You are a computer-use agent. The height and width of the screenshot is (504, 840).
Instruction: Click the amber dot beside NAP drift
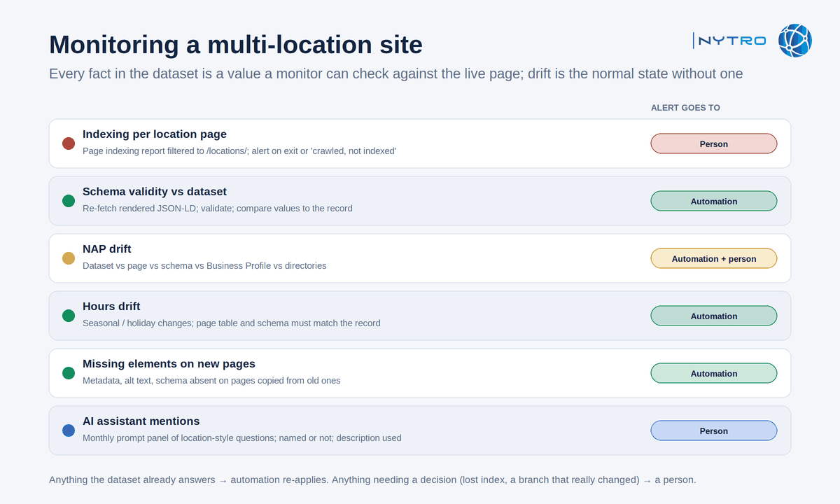click(69, 258)
